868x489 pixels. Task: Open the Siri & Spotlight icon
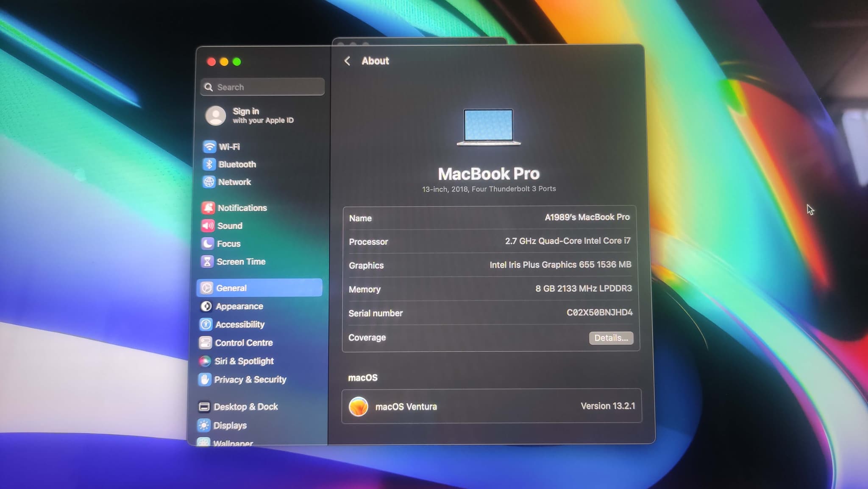coord(205,361)
